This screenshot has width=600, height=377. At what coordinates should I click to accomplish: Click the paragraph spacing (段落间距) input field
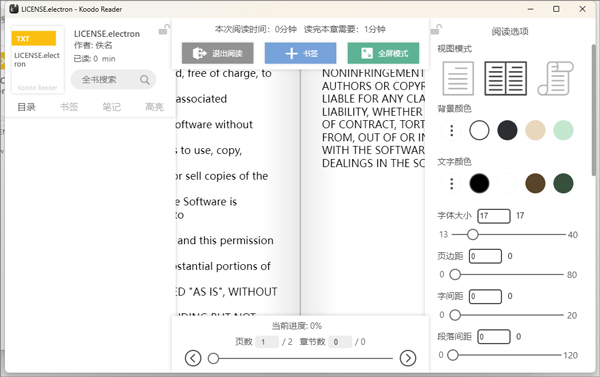[494, 337]
